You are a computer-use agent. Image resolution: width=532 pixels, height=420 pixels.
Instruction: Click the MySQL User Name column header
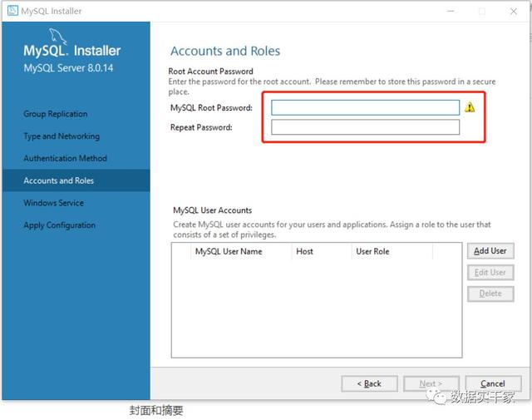click(241, 251)
